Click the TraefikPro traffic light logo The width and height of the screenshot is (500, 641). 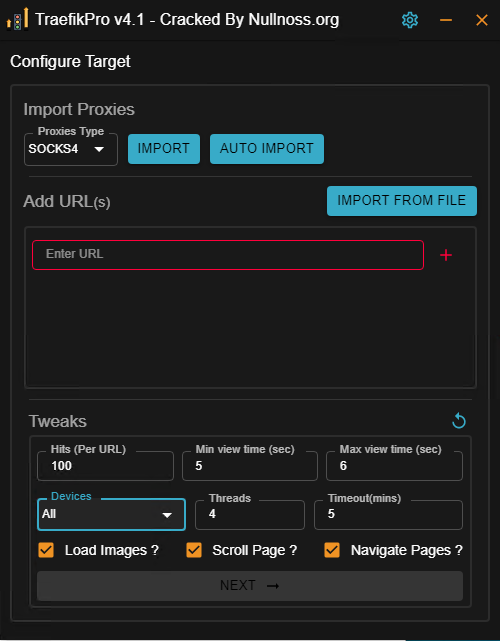coord(17,19)
